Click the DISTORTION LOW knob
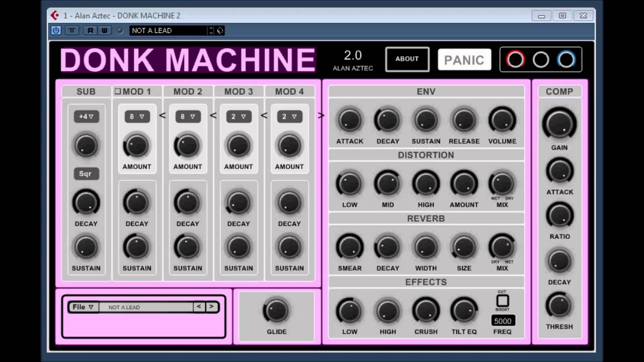Image resolution: width=644 pixels, height=362 pixels. pos(350,184)
